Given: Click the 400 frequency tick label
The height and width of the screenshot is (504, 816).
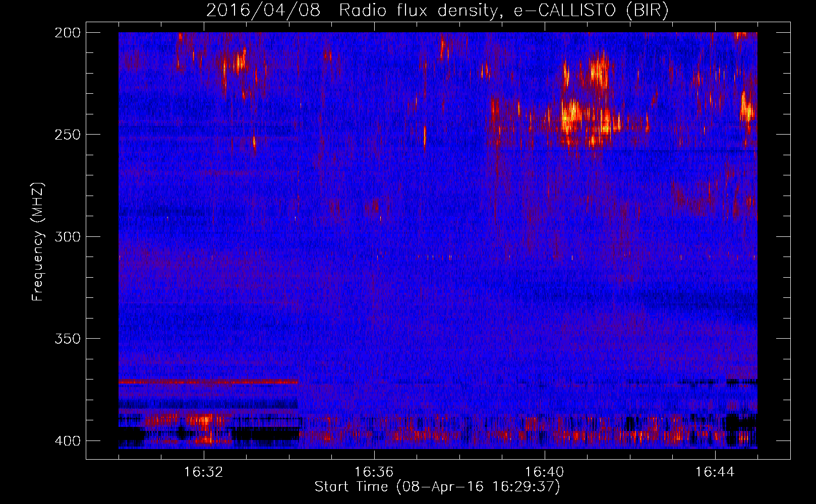Looking at the screenshot, I should [68, 440].
